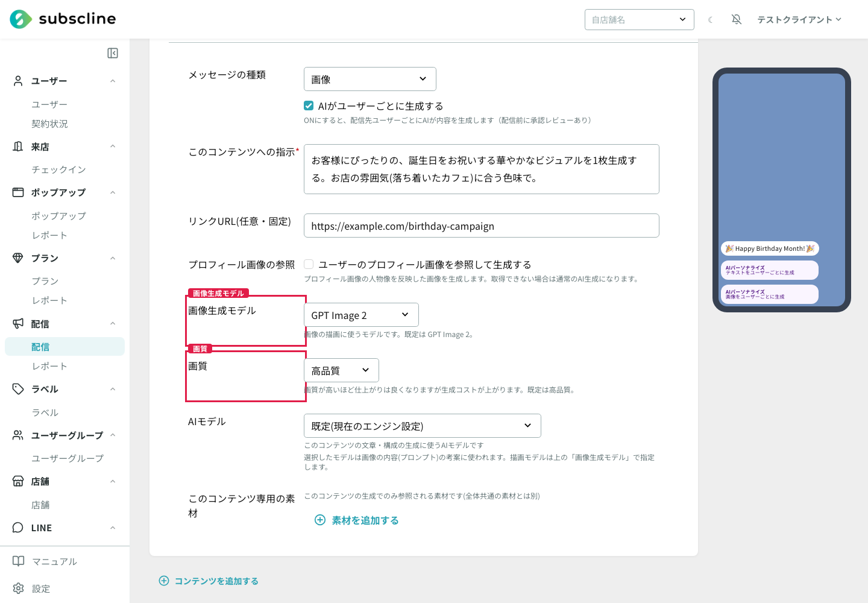The image size is (868, 603).
Task: Click the ポップアップ window icon in sidebar
Action: click(18, 192)
